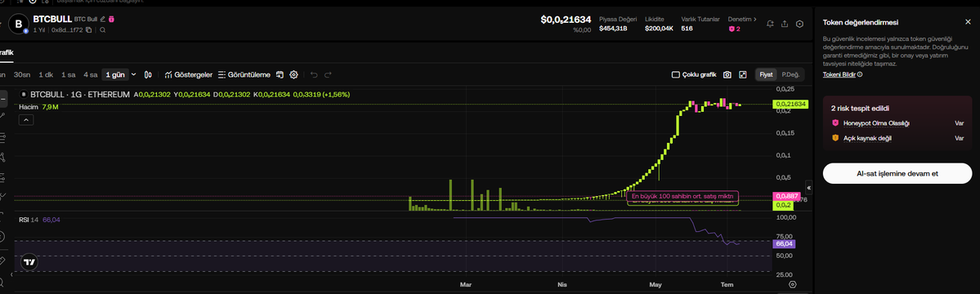Image resolution: width=980 pixels, height=294 pixels.
Task: Select the 1 dk timeframe
Action: (46, 75)
